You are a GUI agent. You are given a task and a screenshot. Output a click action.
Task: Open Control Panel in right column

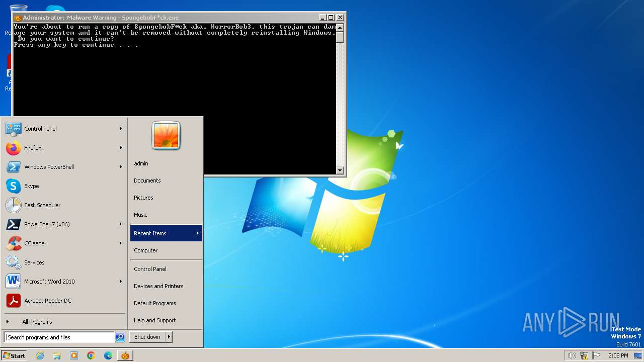166,269
